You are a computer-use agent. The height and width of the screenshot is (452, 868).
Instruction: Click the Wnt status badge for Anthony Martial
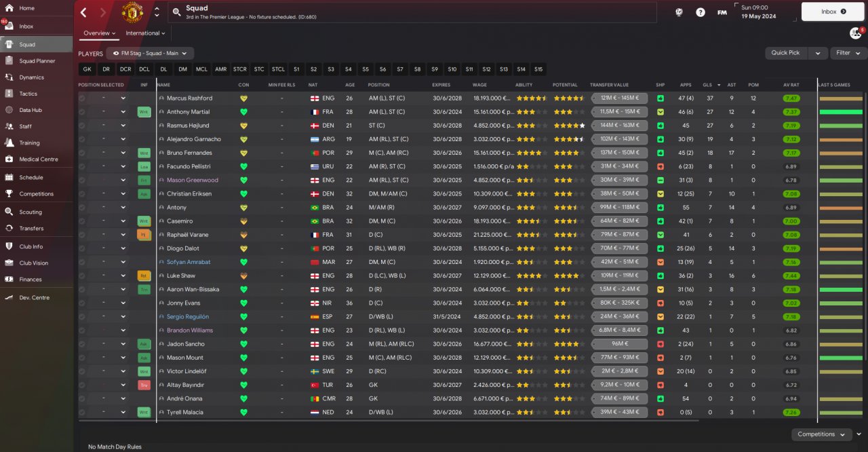pos(144,112)
